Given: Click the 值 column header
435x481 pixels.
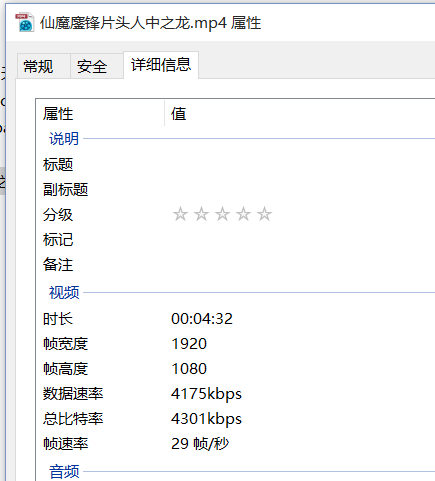Looking at the screenshot, I should pos(300,114).
